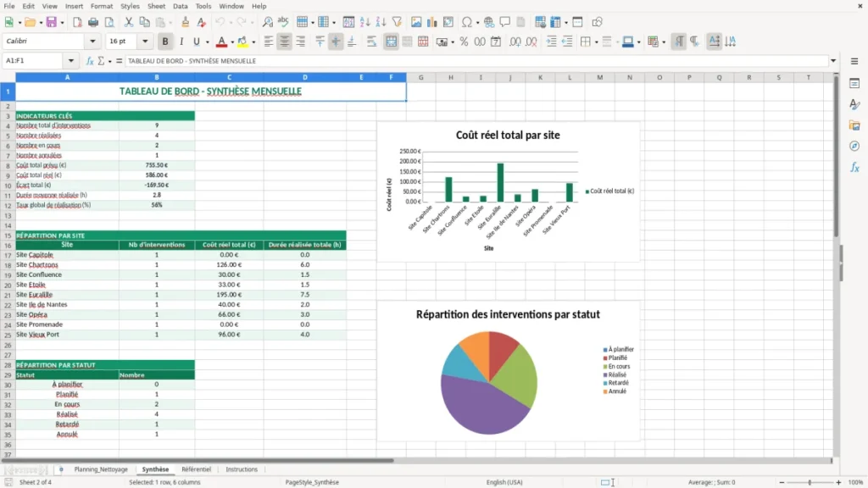This screenshot has height=488, width=868.
Task: Open background color dropdown arrow
Action: pos(253,42)
